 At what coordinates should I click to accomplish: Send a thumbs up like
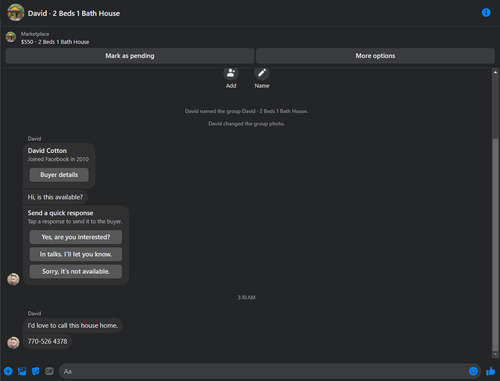(x=490, y=371)
